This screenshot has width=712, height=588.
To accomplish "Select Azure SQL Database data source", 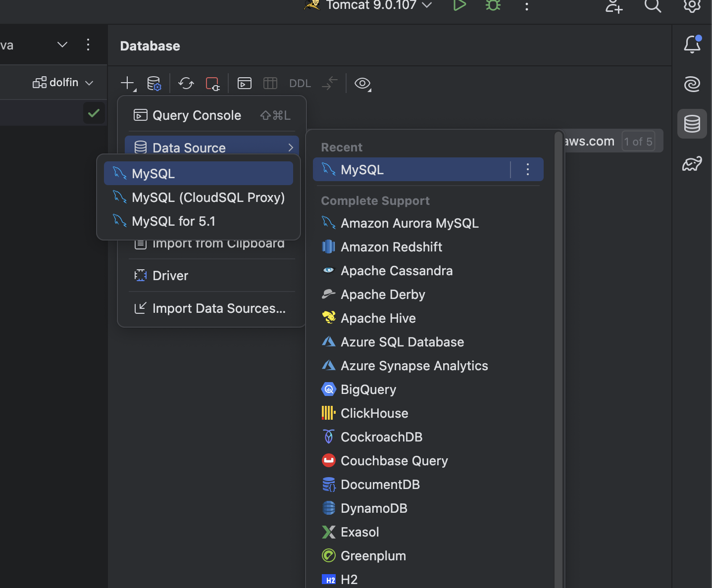I will coord(428,342).
